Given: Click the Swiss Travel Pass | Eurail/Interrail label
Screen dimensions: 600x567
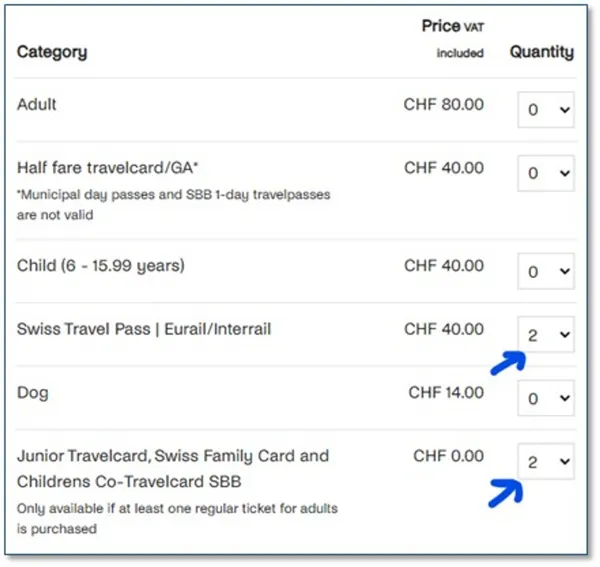Looking at the screenshot, I should click(144, 329).
